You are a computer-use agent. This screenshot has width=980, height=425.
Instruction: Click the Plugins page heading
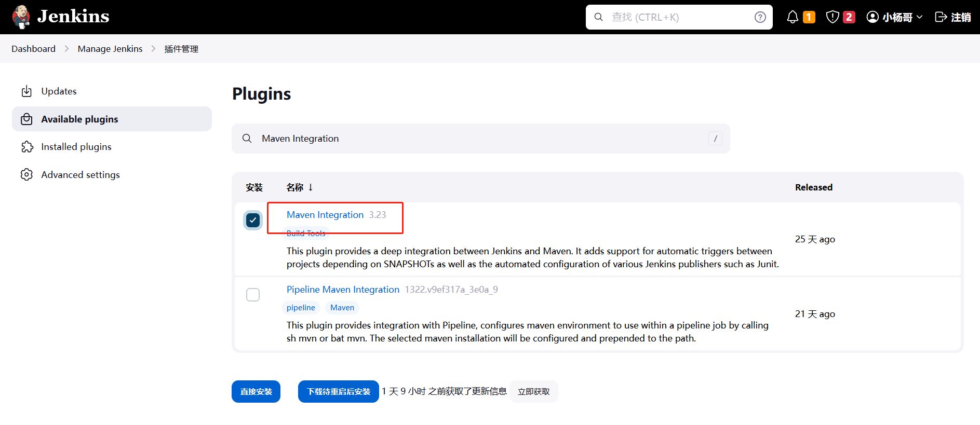(x=261, y=94)
